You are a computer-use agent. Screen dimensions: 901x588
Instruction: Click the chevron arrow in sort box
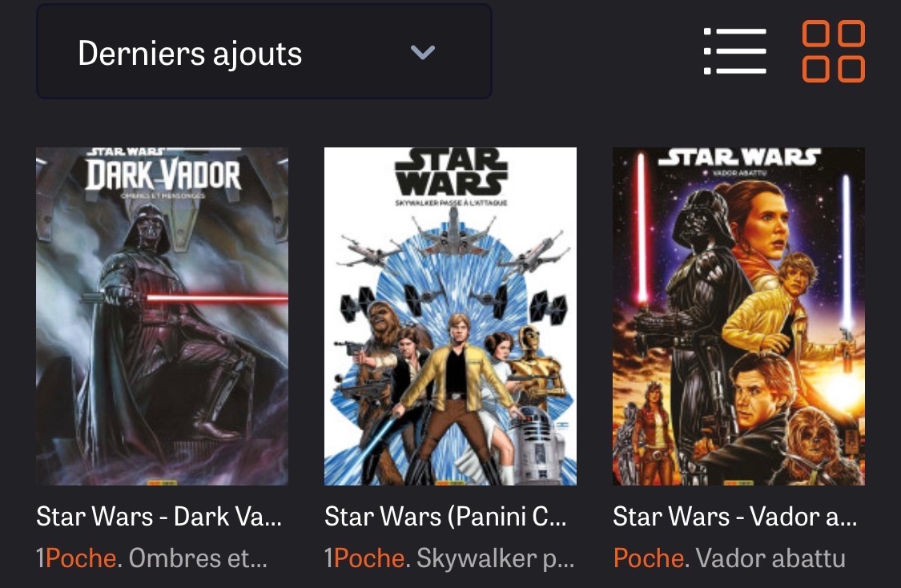[422, 53]
